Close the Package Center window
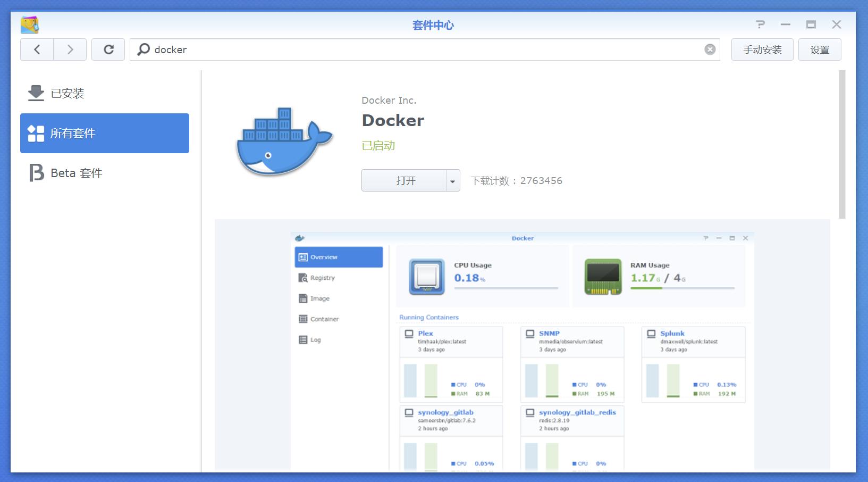The image size is (868, 482). 837,24
